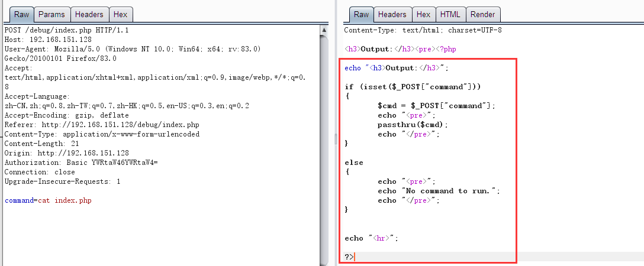Click the closing ?> tag in response

click(x=349, y=257)
